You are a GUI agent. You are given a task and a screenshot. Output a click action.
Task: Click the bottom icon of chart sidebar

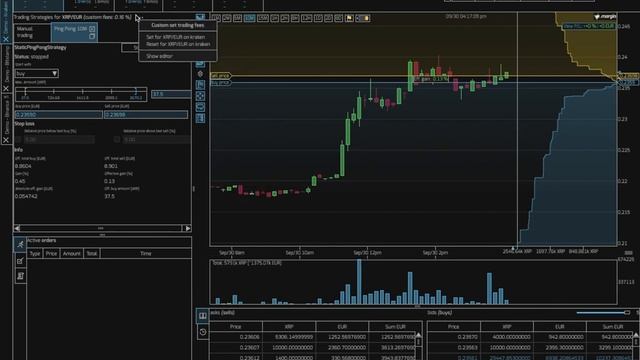pyautogui.click(x=200, y=118)
